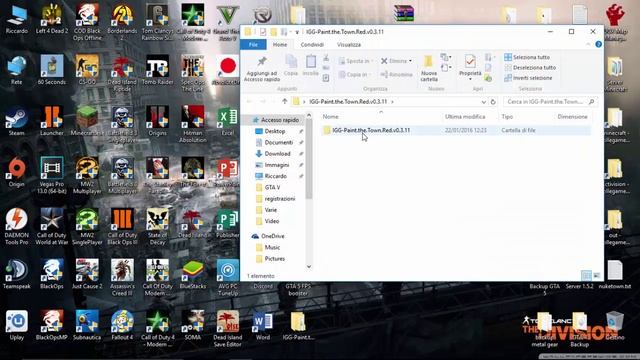Open the Origin desktop icon
Screen dimensions: 640x360
tap(16, 172)
